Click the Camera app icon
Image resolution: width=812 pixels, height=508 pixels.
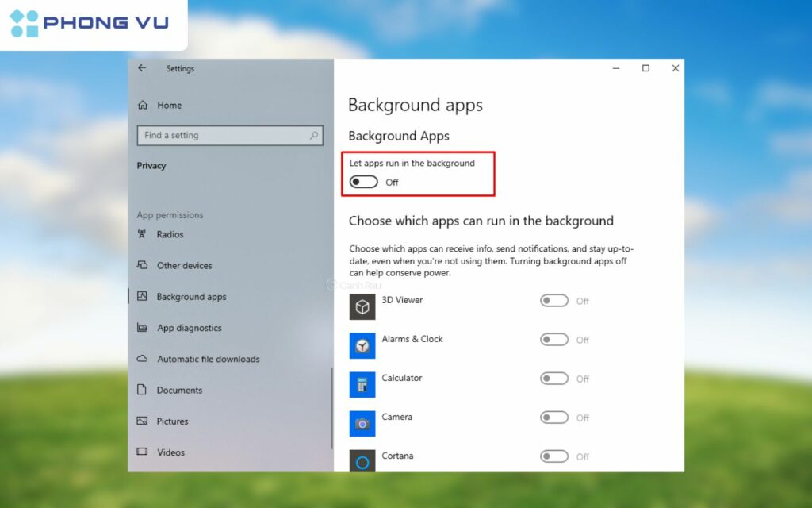pos(362,424)
